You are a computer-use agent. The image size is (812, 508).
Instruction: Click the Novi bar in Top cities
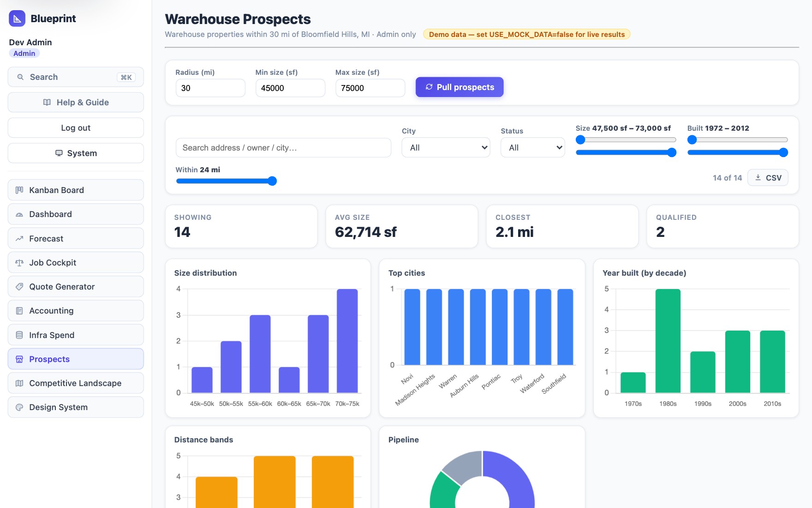tap(412, 327)
